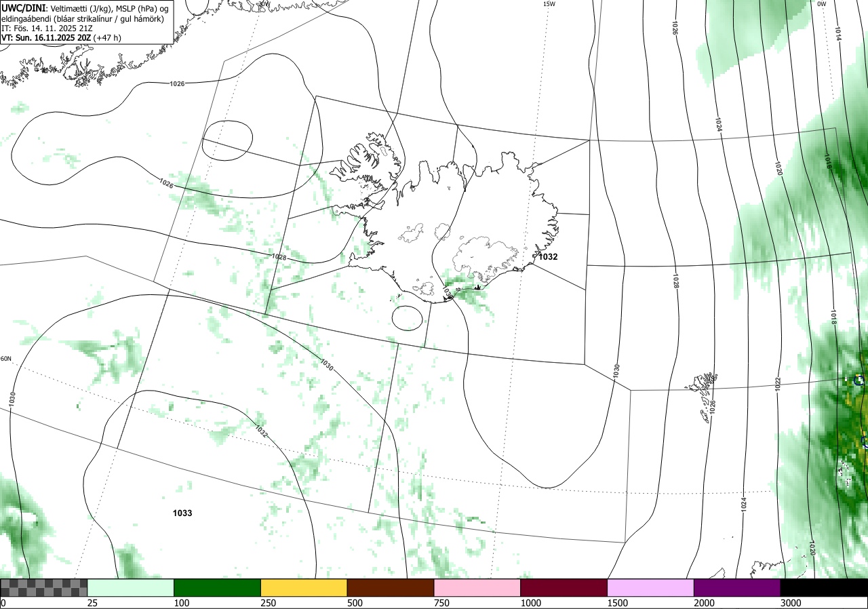Image resolution: width=868 pixels, height=609 pixels.
Task: Select the legend scale value '3000'
Action: point(791,603)
